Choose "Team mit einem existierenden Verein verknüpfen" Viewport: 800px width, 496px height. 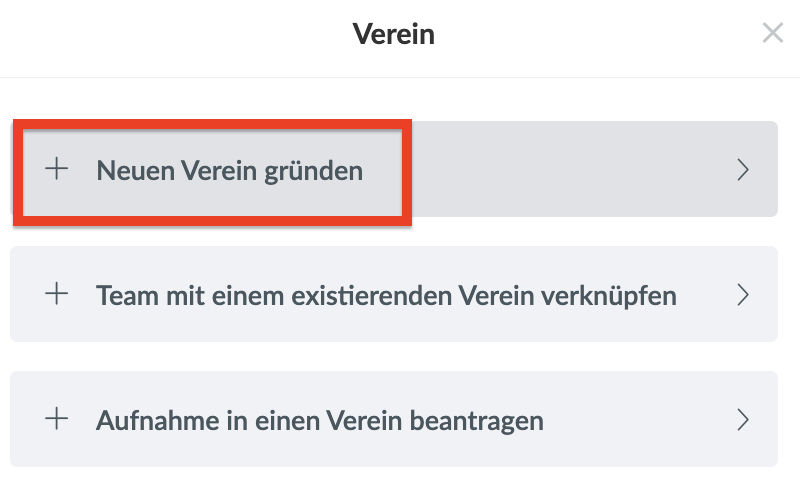(x=386, y=296)
